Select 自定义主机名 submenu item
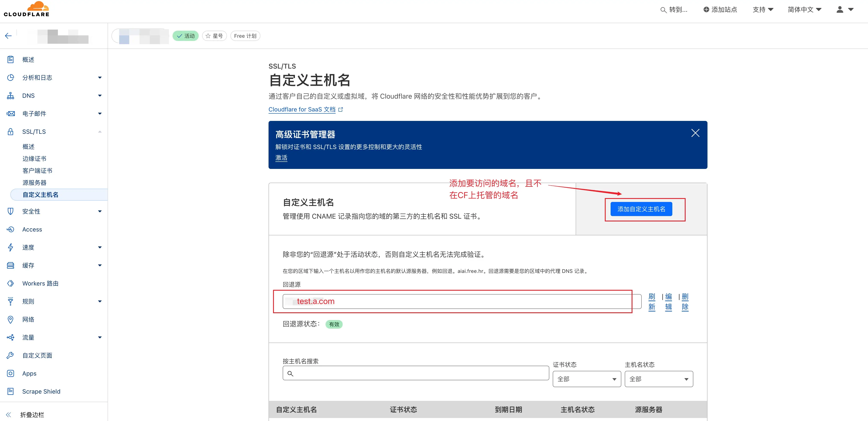868x421 pixels. pos(59,195)
